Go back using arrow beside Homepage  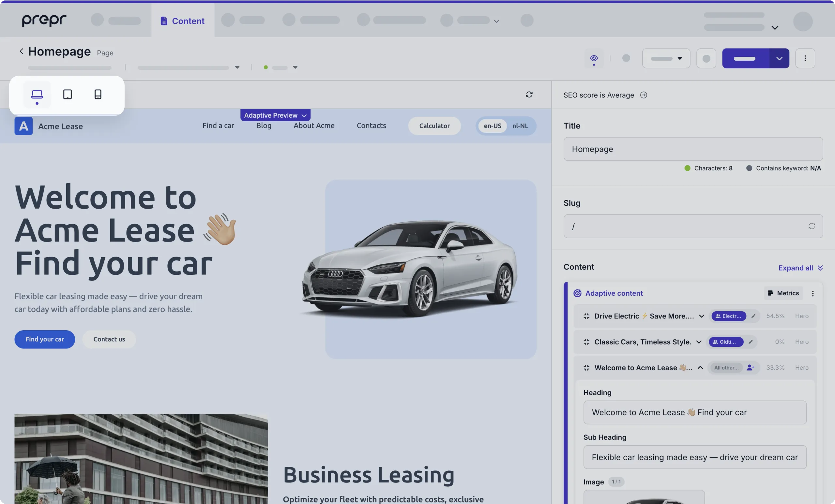point(21,51)
